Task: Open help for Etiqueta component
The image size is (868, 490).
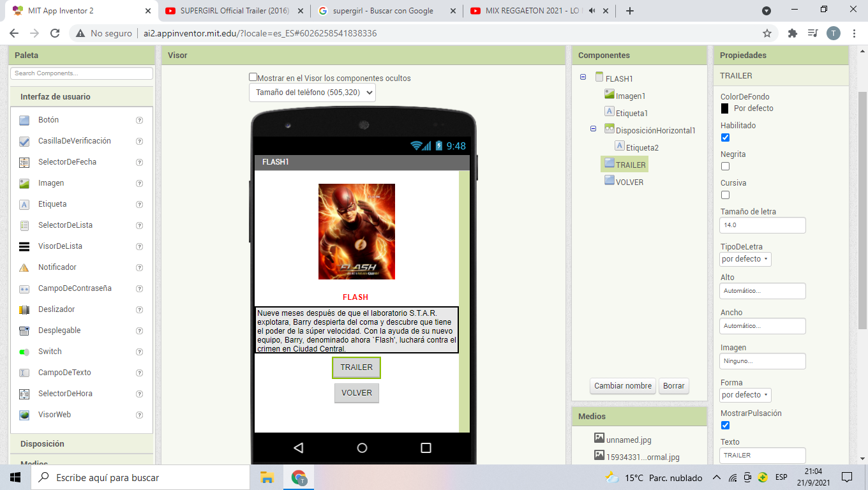Action: point(139,204)
